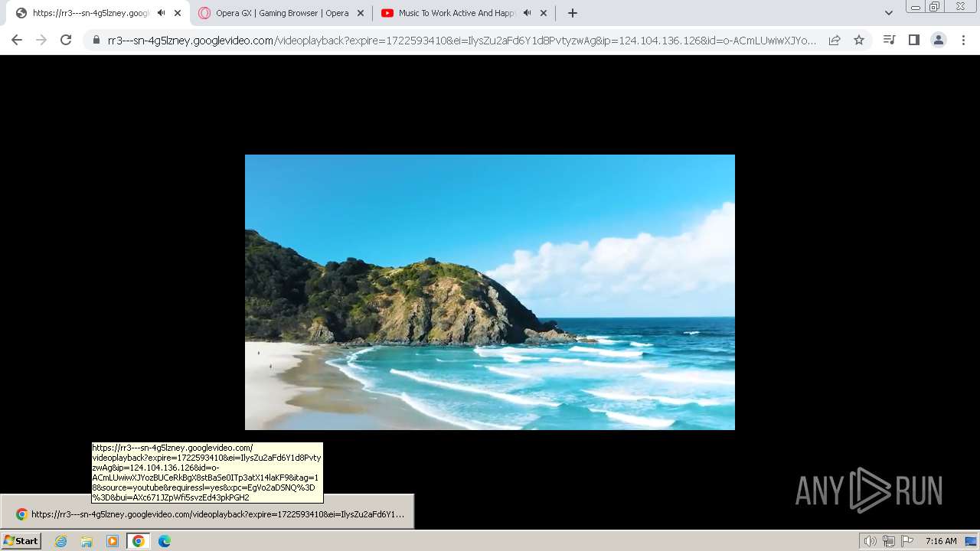Show the Chrome side panel

913,40
